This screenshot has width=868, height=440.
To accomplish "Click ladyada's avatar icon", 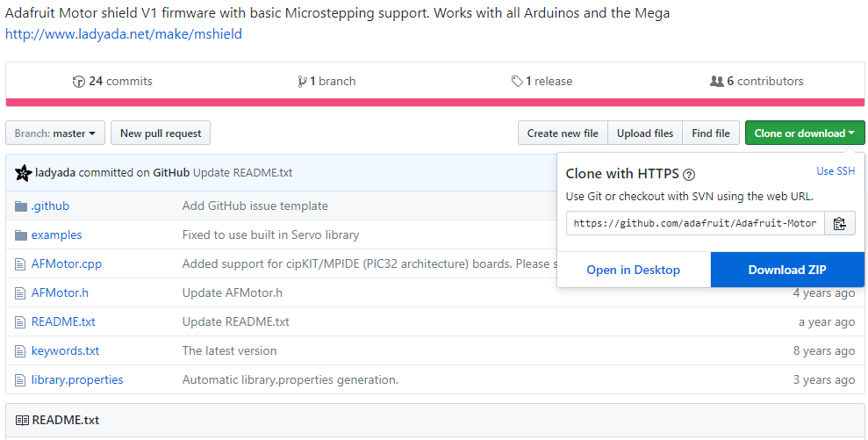I will tap(24, 173).
